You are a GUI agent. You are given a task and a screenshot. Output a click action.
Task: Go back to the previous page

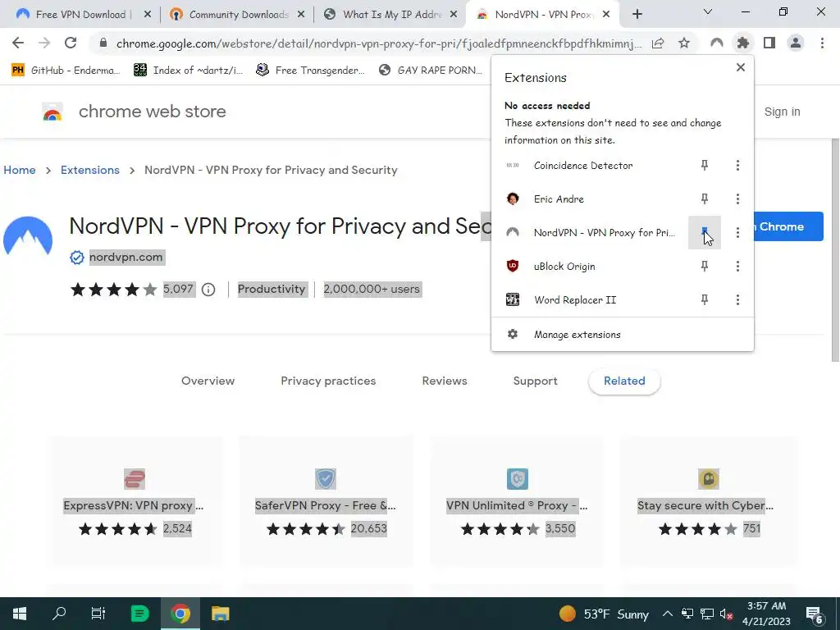point(18,43)
